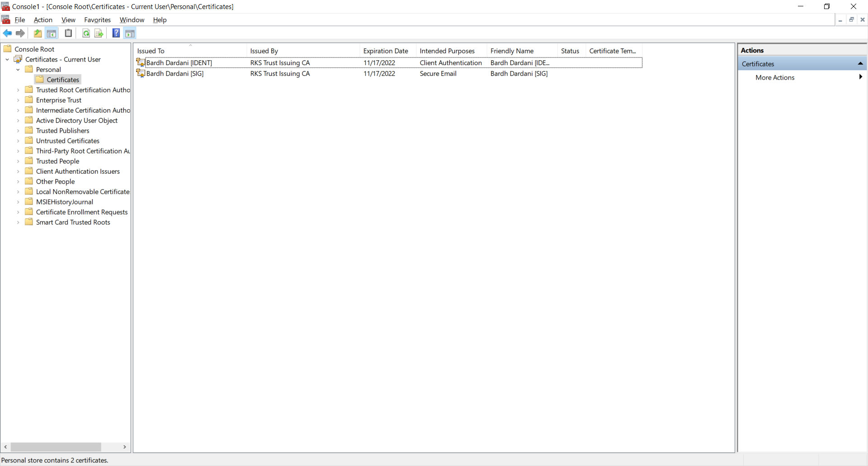This screenshot has width=868, height=466.
Task: Click the clipboard Paste toolbar icon
Action: pyautogui.click(x=68, y=33)
